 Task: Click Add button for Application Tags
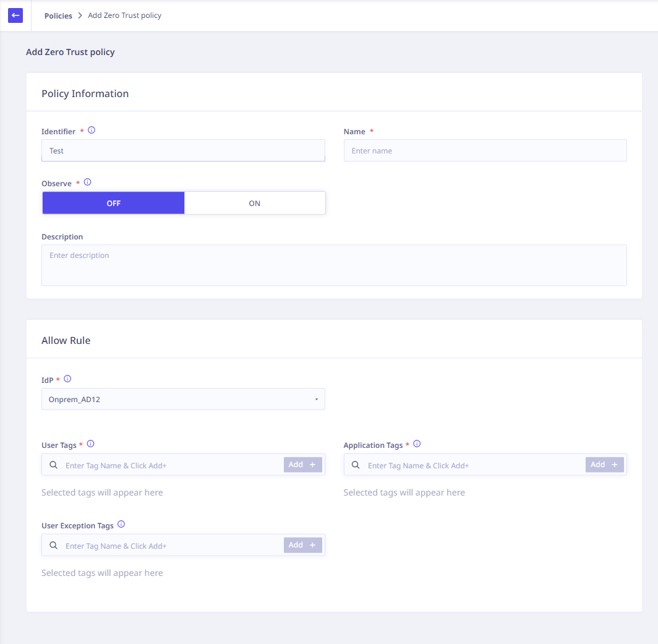tap(605, 465)
